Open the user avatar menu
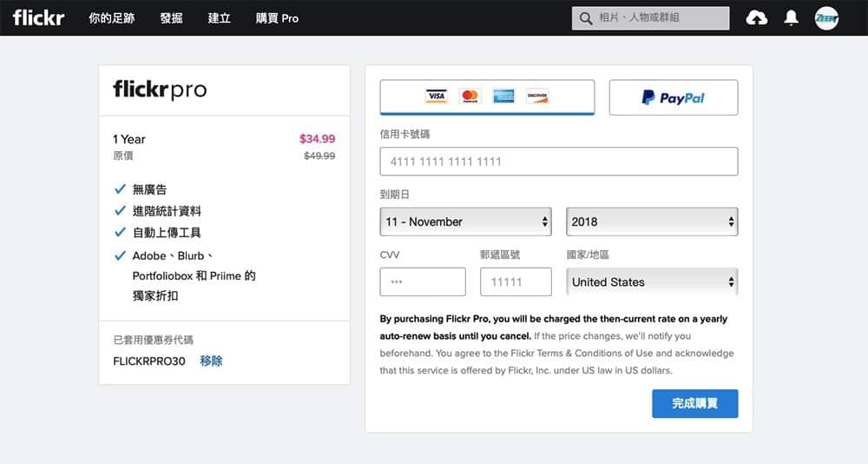 click(x=826, y=18)
